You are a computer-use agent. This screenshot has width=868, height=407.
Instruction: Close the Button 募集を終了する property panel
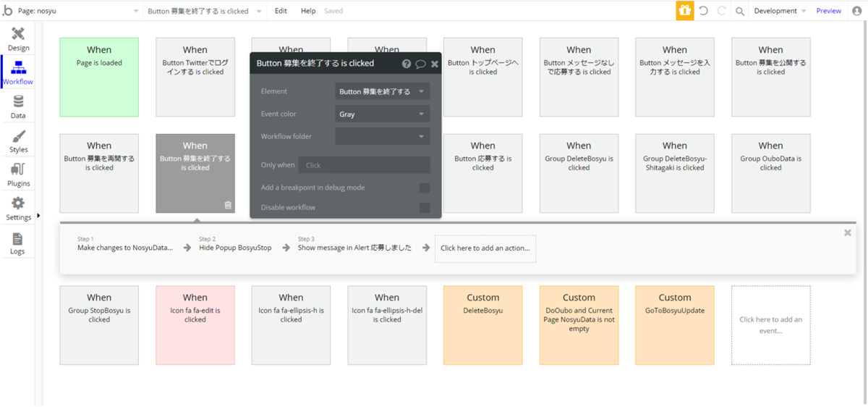tap(435, 64)
